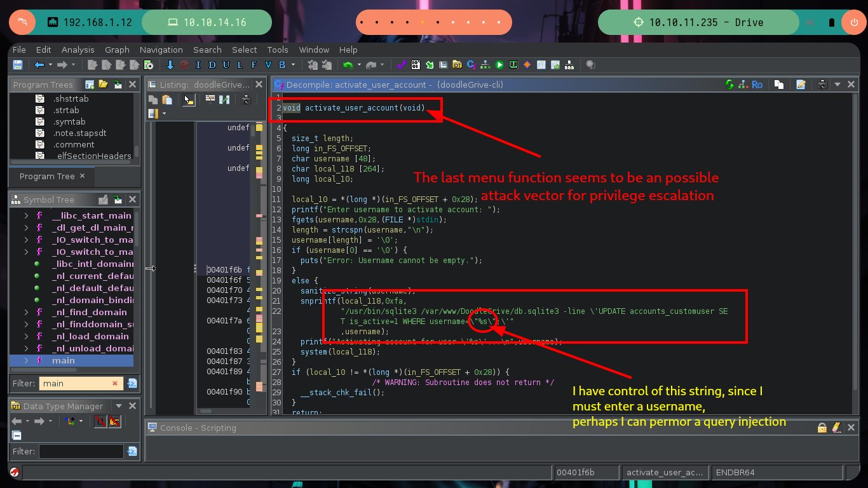Select the 'D' next-data navigation icon
Viewport: 868px width, 488px height.
[x=212, y=65]
